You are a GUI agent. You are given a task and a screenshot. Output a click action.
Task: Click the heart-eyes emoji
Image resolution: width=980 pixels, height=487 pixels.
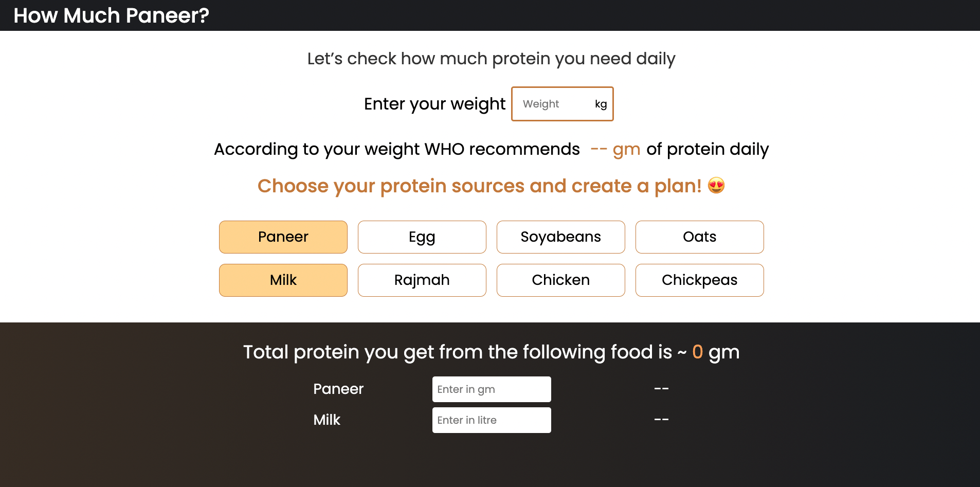716,186
